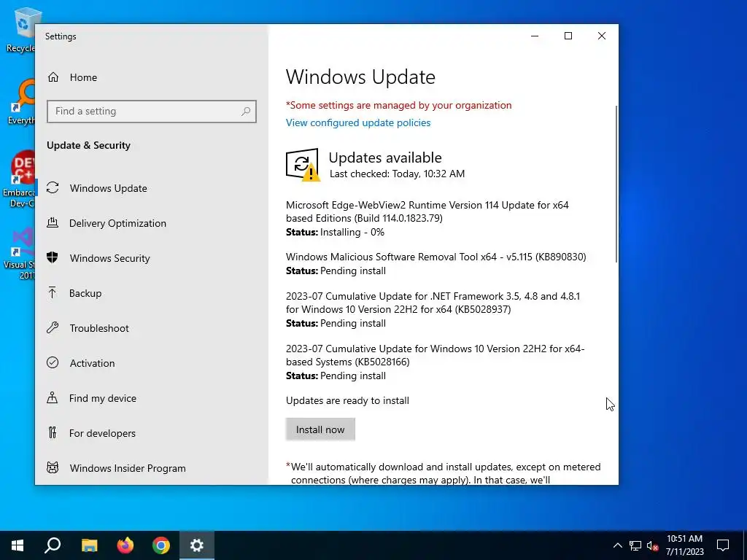Open For developers settings page

(152, 433)
